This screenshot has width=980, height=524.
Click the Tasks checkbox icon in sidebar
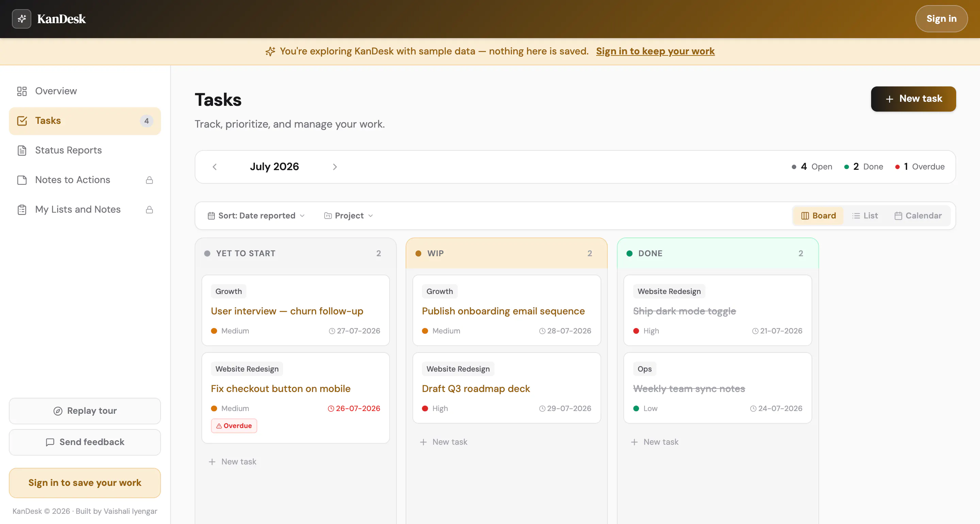[22, 121]
